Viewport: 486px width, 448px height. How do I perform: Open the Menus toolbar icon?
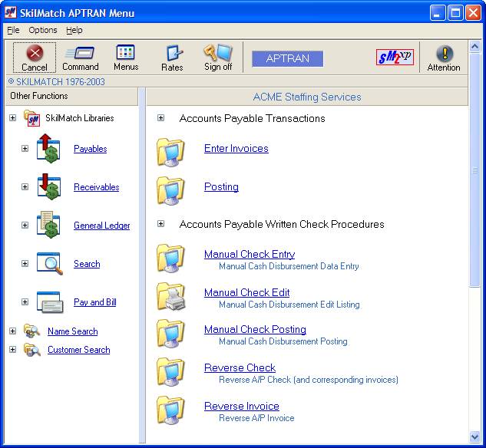[125, 52]
